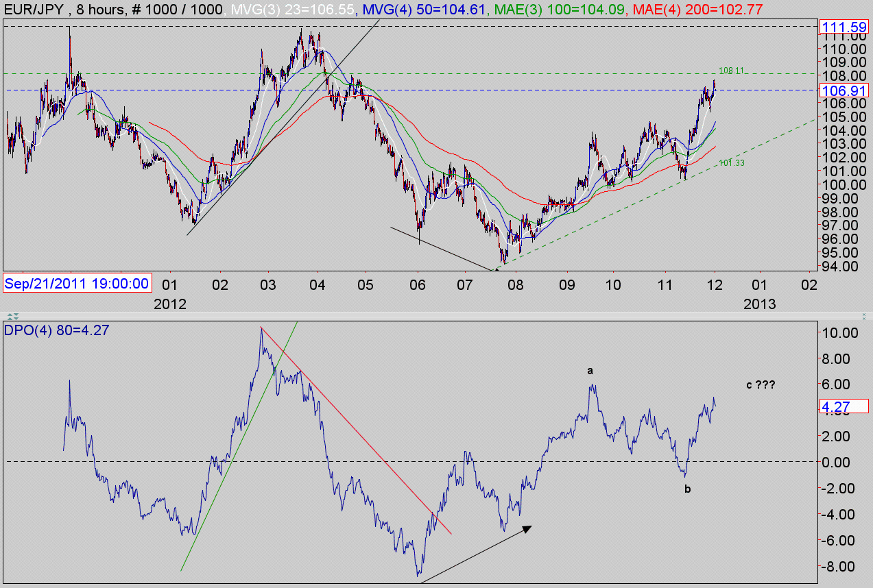The image size is (873, 588).
Task: Click the Sep/21/2011 19:00:00 date label
Action: [77, 282]
